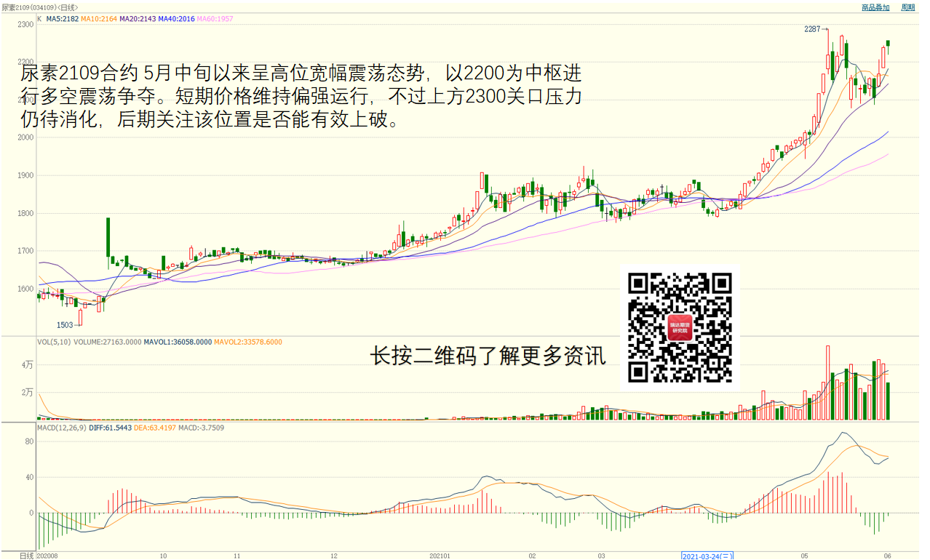Open the 商品叠加 overlay link

coord(875,7)
